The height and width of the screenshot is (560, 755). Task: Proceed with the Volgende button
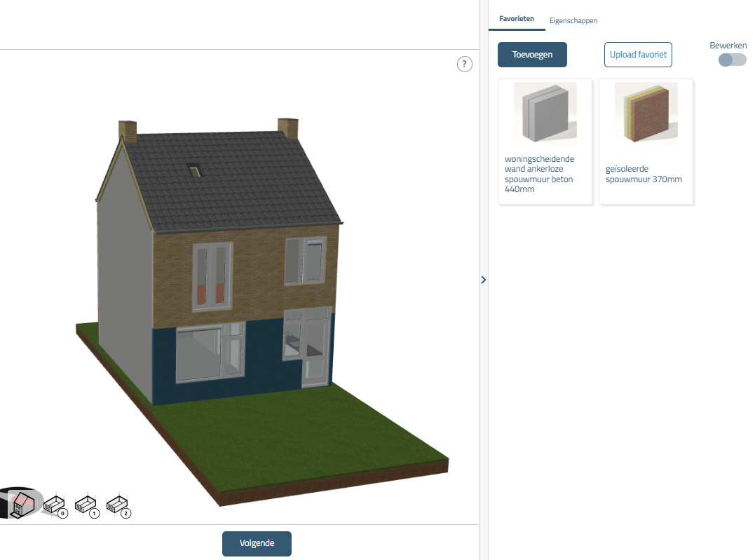(257, 543)
